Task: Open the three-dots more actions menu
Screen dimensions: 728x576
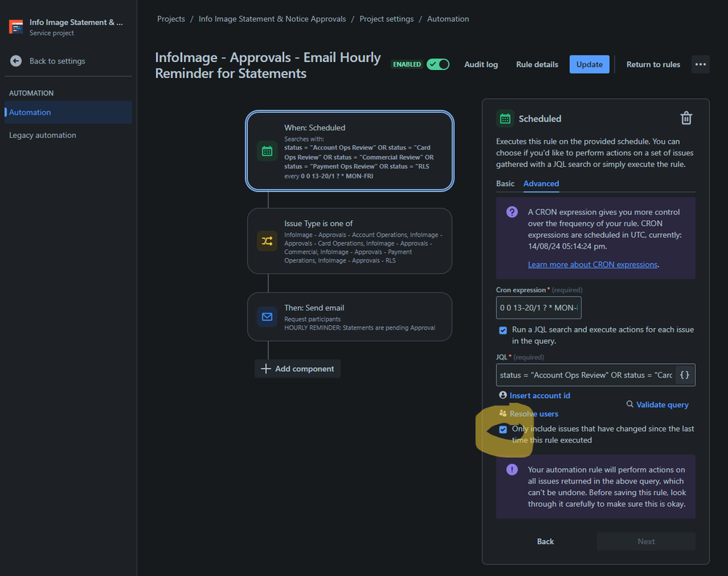Action: coord(700,64)
